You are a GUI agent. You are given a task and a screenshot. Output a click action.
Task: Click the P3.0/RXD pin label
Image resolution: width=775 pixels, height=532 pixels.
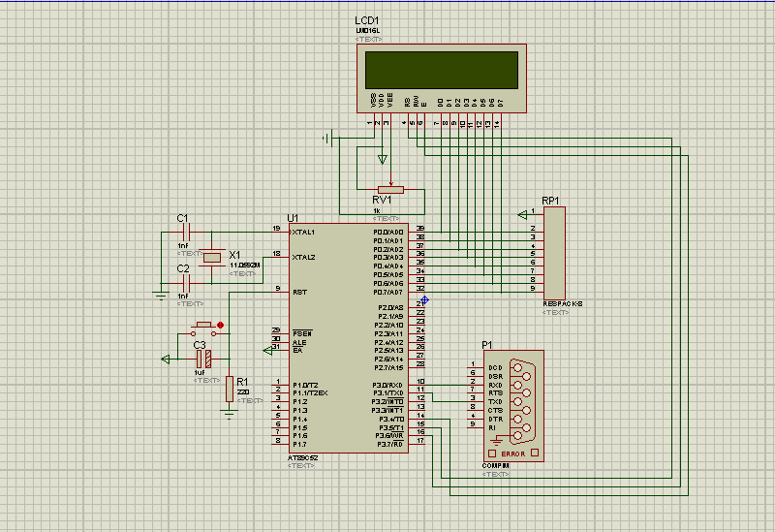pyautogui.click(x=387, y=385)
